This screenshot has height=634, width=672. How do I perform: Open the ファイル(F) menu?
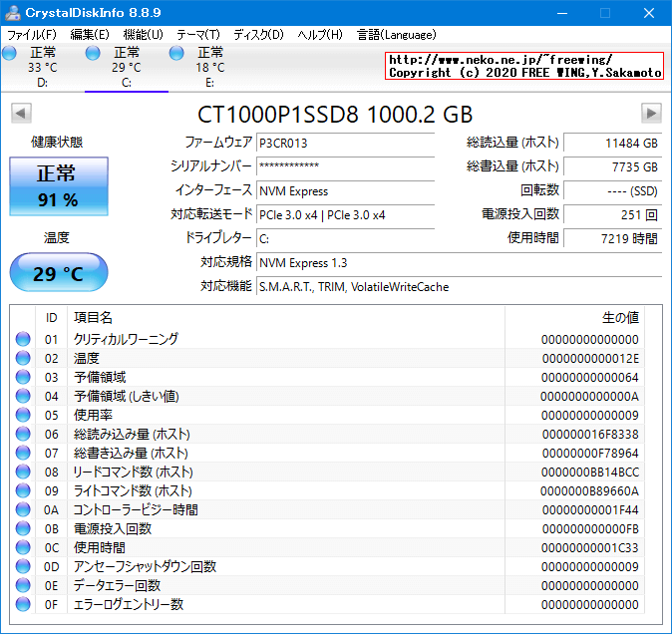[x=32, y=35]
